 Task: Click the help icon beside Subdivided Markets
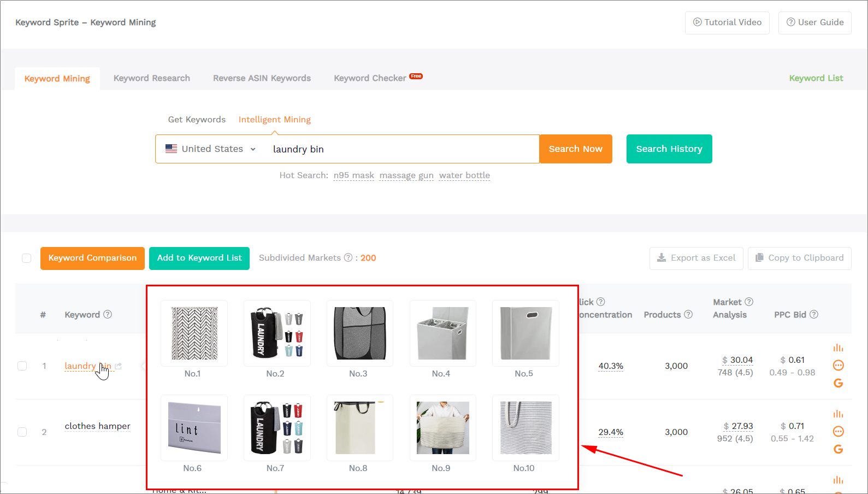point(348,257)
